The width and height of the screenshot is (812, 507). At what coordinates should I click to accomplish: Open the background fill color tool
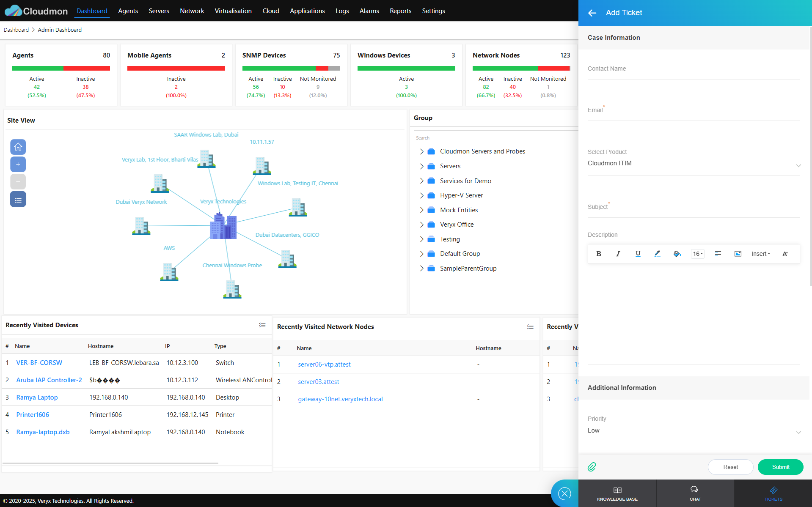[x=677, y=254]
